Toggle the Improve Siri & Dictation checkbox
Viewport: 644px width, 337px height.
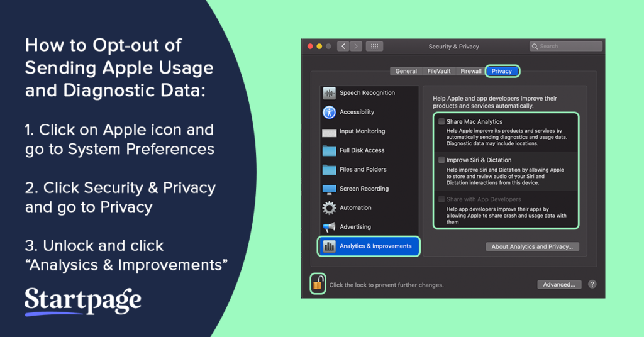(441, 160)
